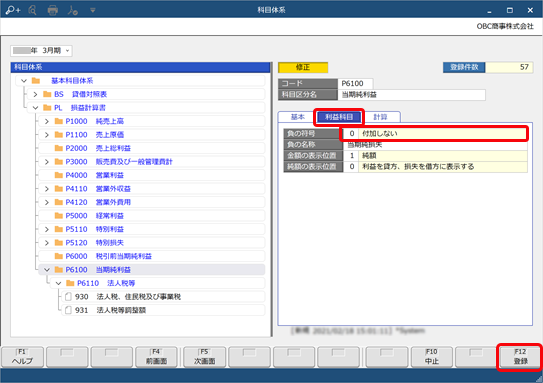Click the F5 次画面 button
This screenshot has height=383, width=543.
[205, 357]
